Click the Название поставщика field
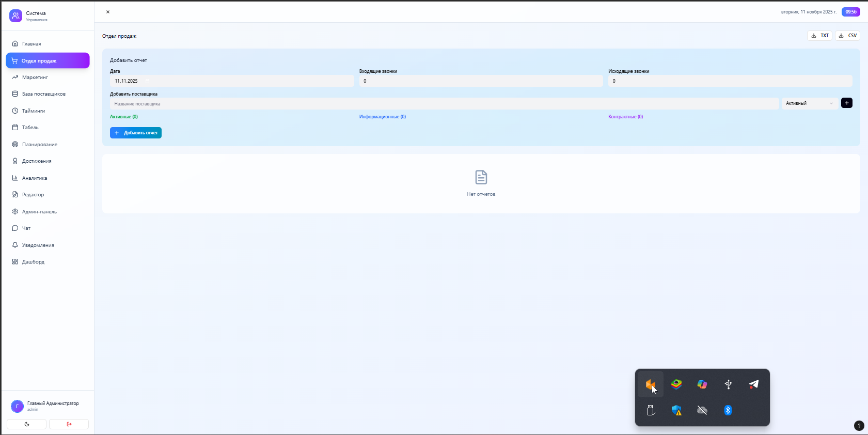This screenshot has height=435, width=868. (x=444, y=103)
